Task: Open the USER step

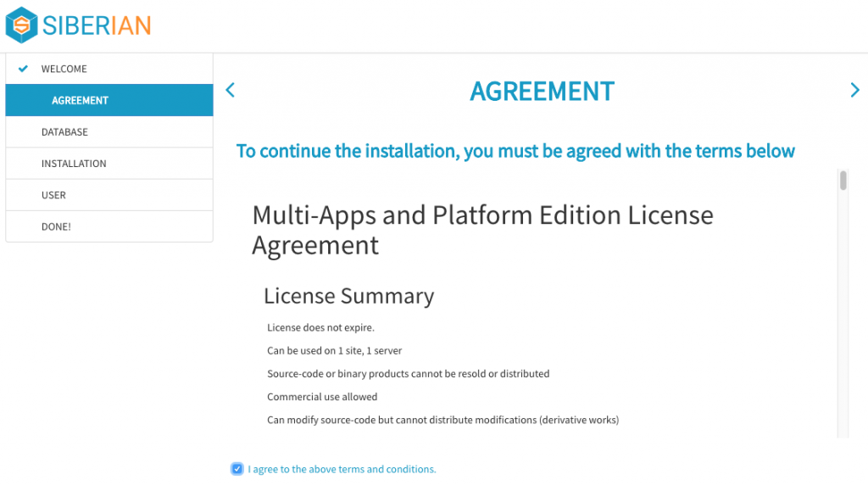Action: [53, 195]
